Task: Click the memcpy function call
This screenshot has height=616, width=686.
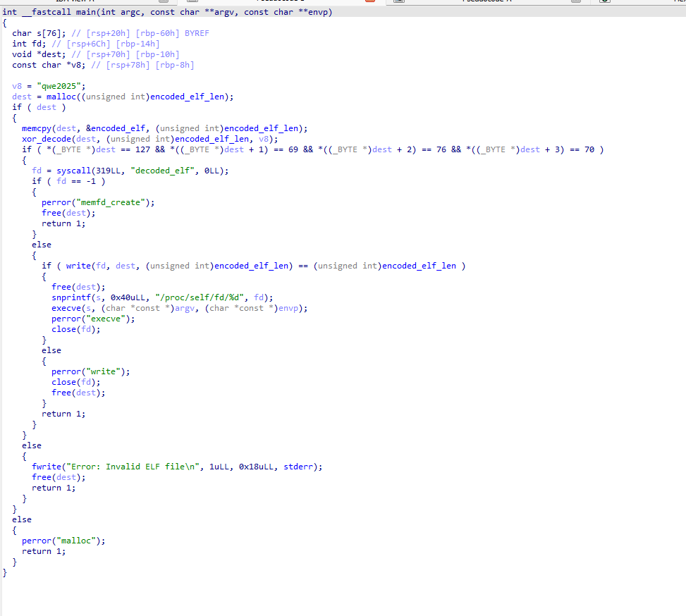Action: pos(37,128)
